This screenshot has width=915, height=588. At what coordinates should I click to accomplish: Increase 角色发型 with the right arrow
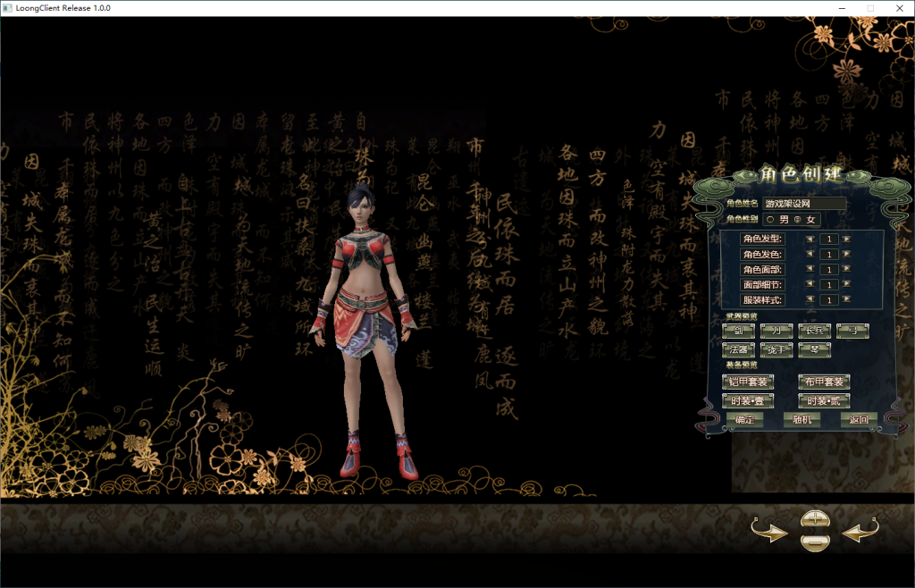tap(846, 239)
